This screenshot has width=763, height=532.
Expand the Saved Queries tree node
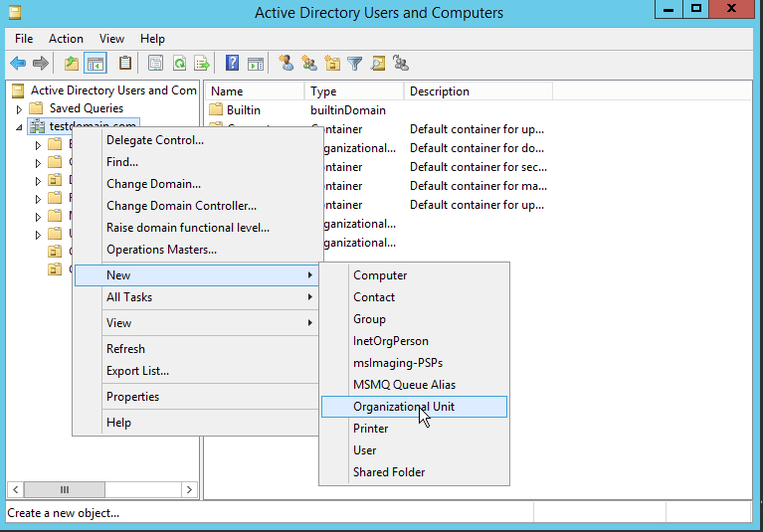click(x=19, y=108)
